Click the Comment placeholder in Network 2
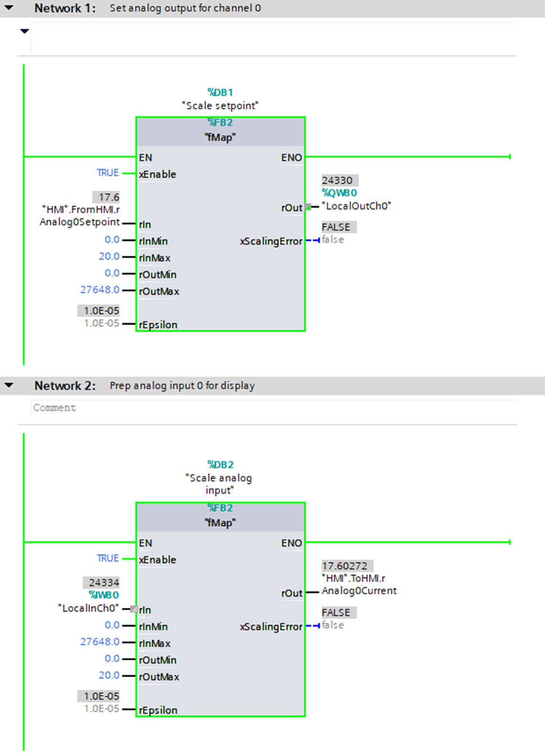This screenshot has height=756, width=545. 54,408
